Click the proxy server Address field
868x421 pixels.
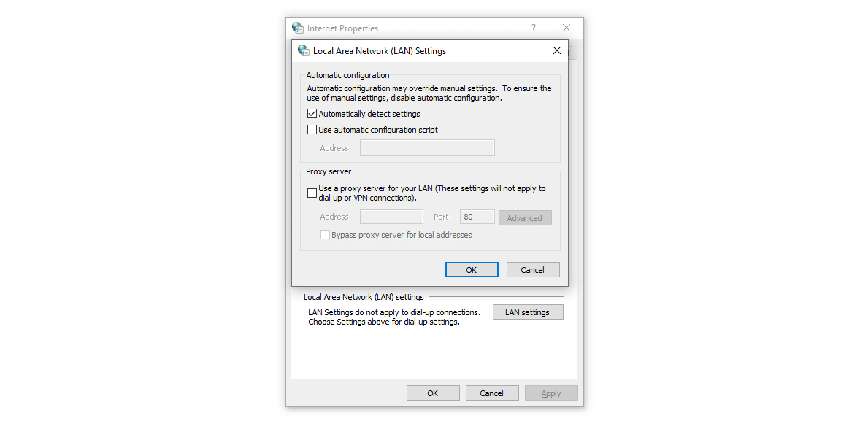pyautogui.click(x=391, y=216)
